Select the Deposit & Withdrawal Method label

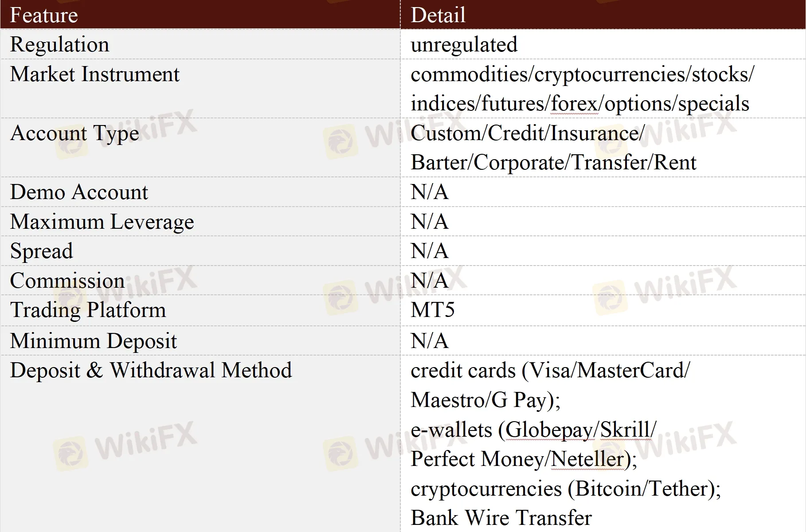[151, 370]
